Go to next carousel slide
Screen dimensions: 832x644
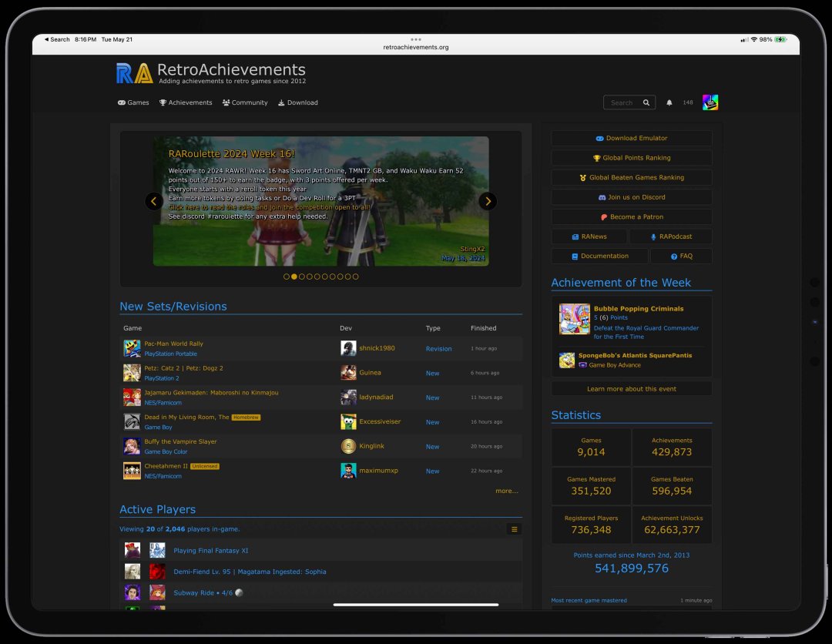488,201
